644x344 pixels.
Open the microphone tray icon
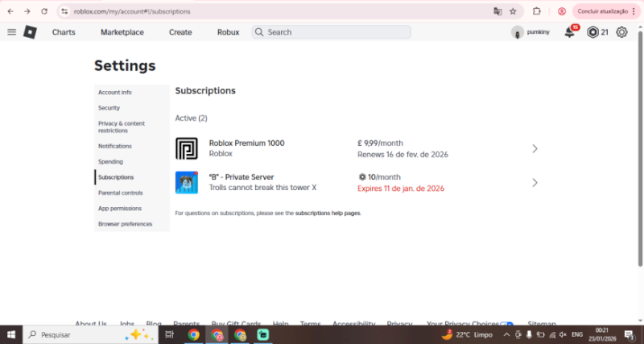click(530, 334)
